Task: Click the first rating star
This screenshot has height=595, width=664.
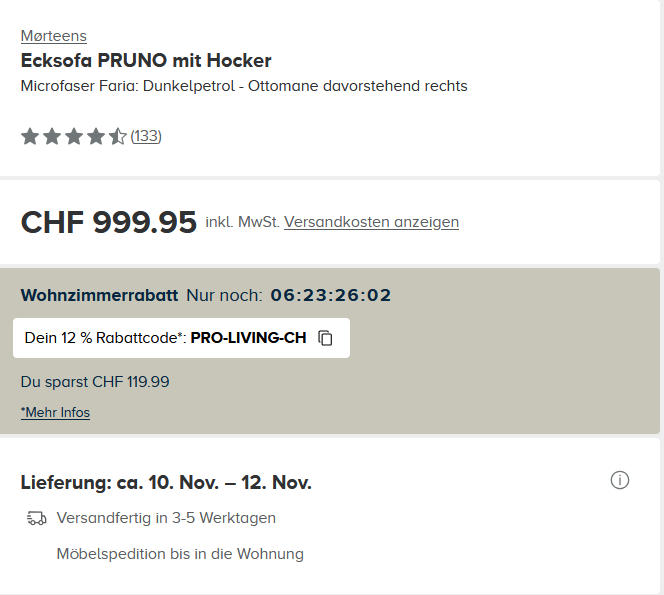Action: tap(30, 136)
